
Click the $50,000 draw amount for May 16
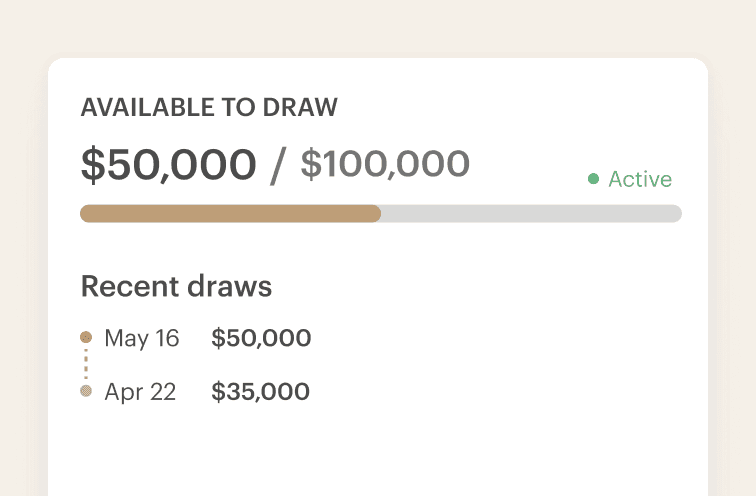pyautogui.click(x=261, y=338)
